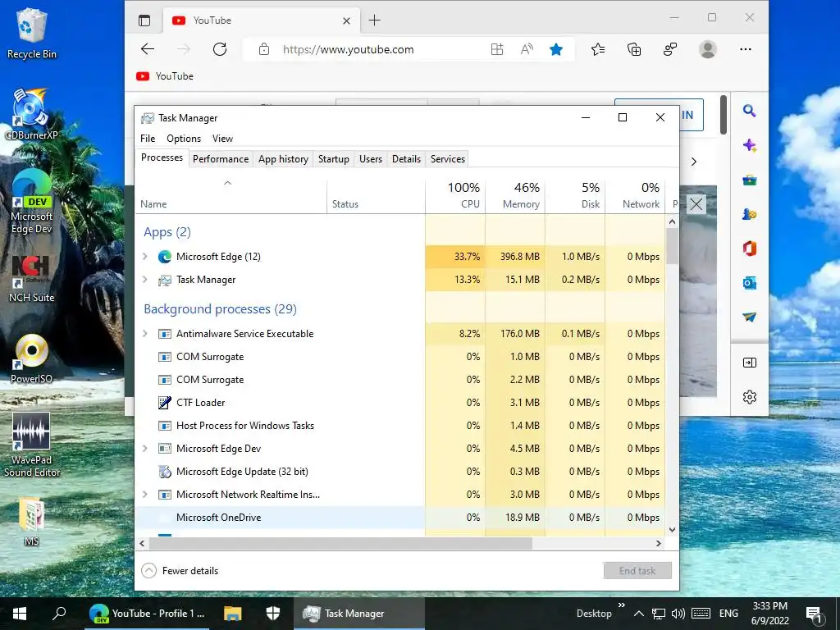Open the Edge Collections icon

(x=634, y=49)
